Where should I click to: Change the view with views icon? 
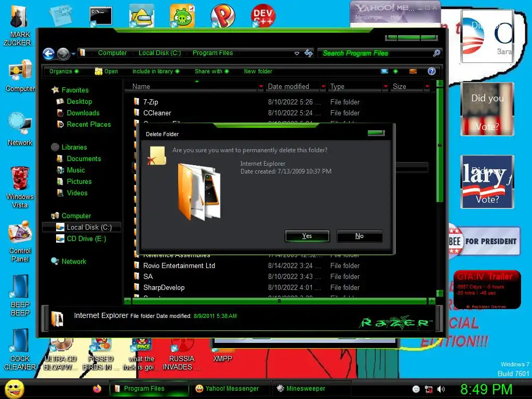[384, 71]
